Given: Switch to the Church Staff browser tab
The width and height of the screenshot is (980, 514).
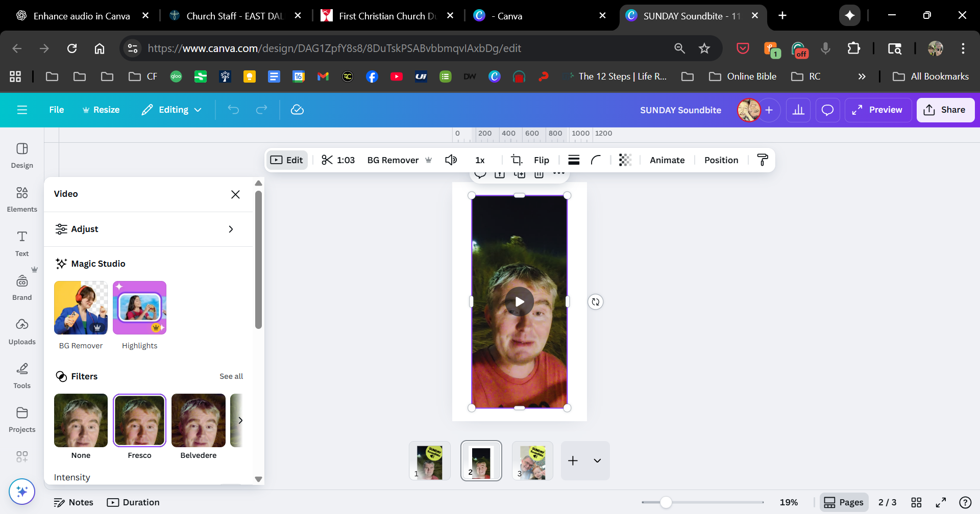Looking at the screenshot, I should point(234,16).
